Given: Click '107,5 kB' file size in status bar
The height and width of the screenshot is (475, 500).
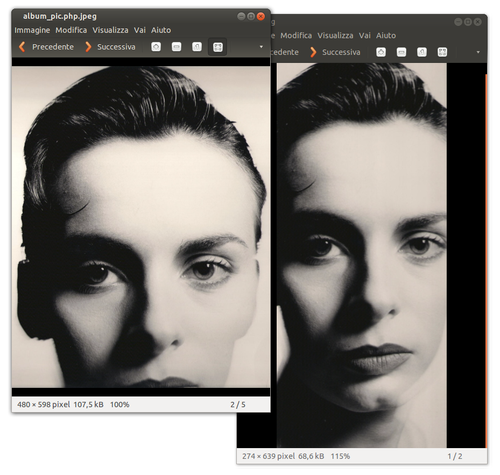Looking at the screenshot, I should click(x=88, y=404).
